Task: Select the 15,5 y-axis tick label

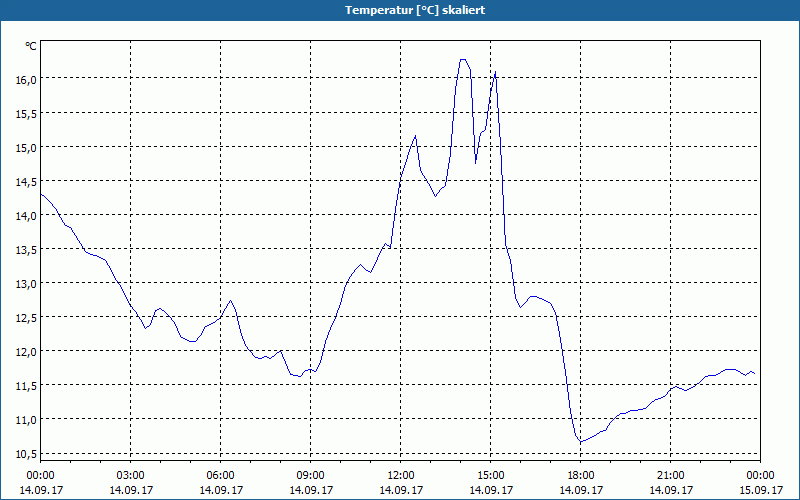Action: [27, 113]
